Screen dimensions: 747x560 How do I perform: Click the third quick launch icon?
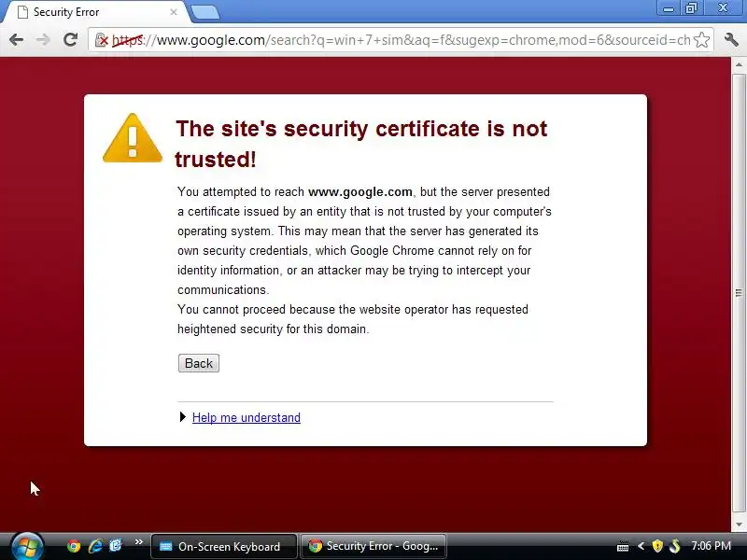coord(116,546)
